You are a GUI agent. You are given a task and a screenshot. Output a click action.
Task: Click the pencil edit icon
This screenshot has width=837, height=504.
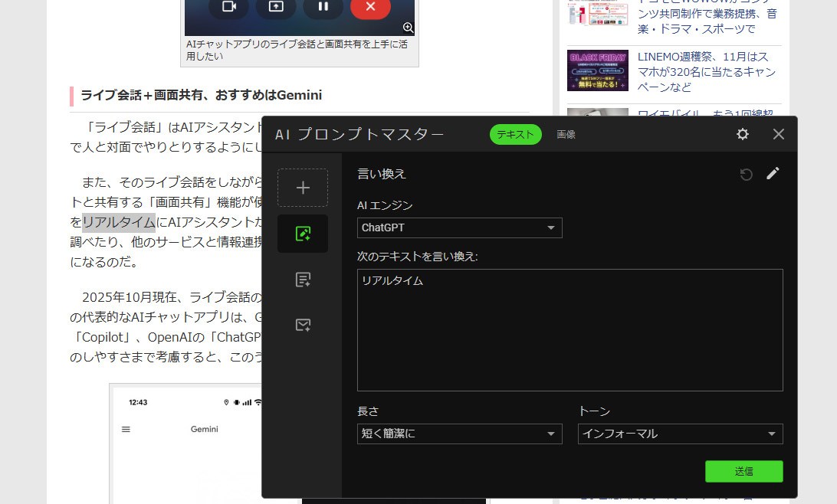coord(773,173)
